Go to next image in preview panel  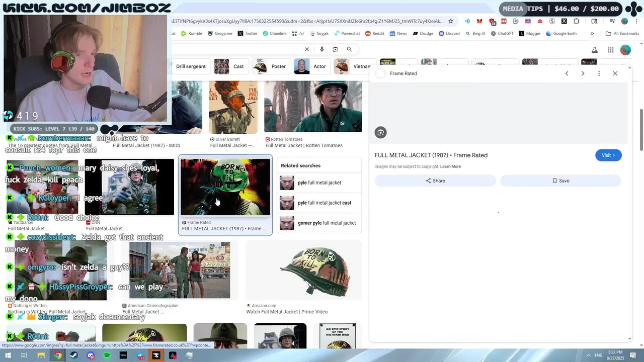point(583,73)
